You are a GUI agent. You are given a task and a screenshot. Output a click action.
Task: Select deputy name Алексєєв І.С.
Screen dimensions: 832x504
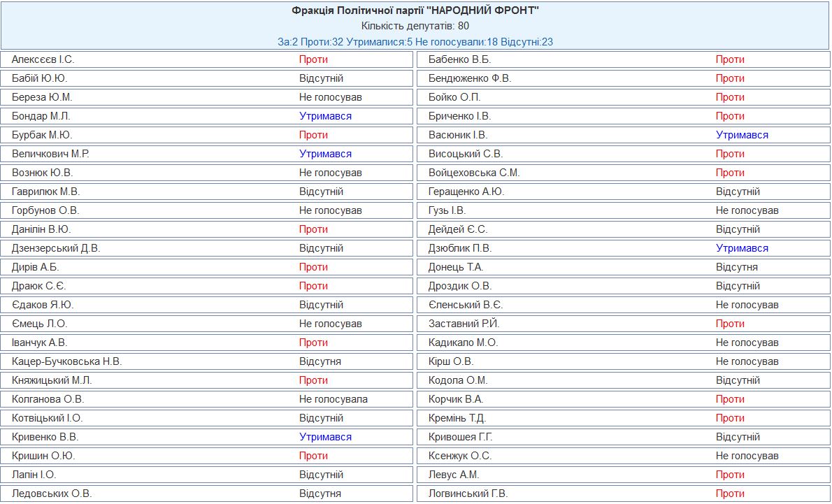(x=43, y=59)
